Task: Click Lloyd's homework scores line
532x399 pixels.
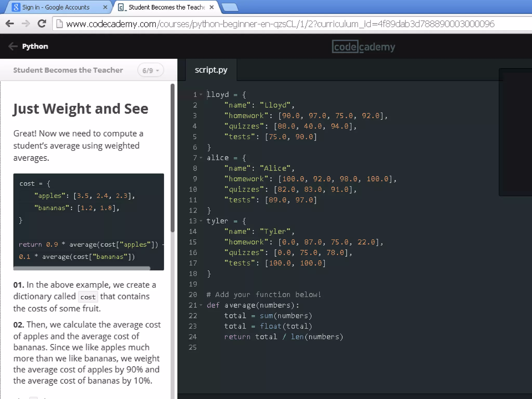Action: pyautogui.click(x=306, y=116)
